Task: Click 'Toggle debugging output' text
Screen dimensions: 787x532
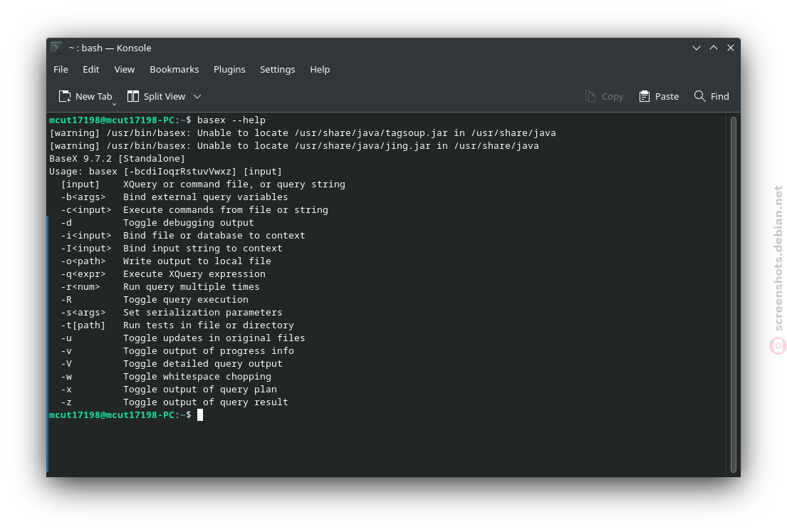Action: coord(189,222)
